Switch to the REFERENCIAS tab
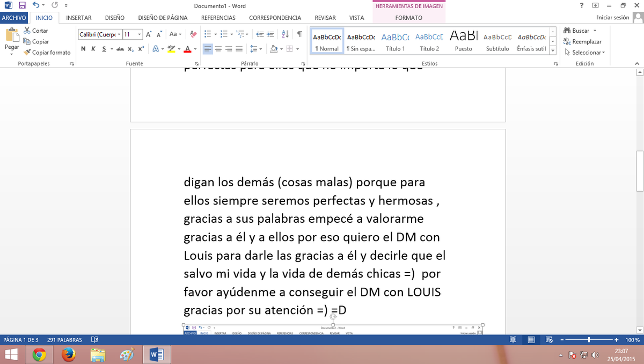Viewport: 644px width, 364px height. 218,18
